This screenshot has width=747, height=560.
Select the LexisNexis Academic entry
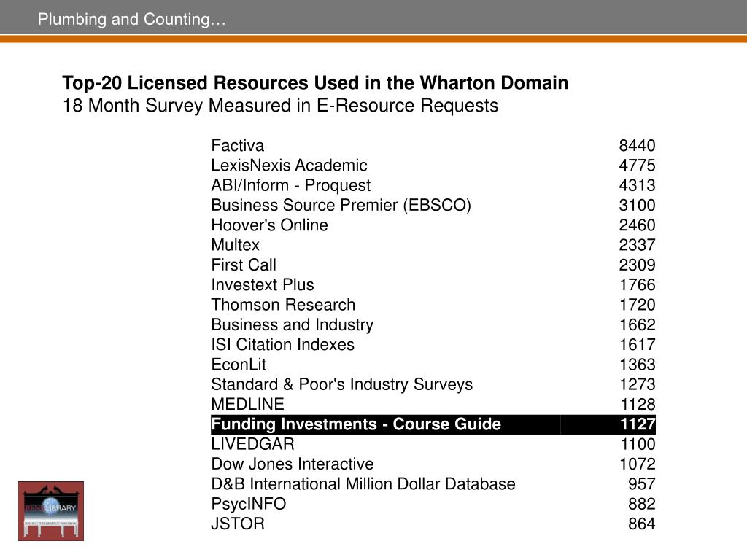[x=289, y=166]
